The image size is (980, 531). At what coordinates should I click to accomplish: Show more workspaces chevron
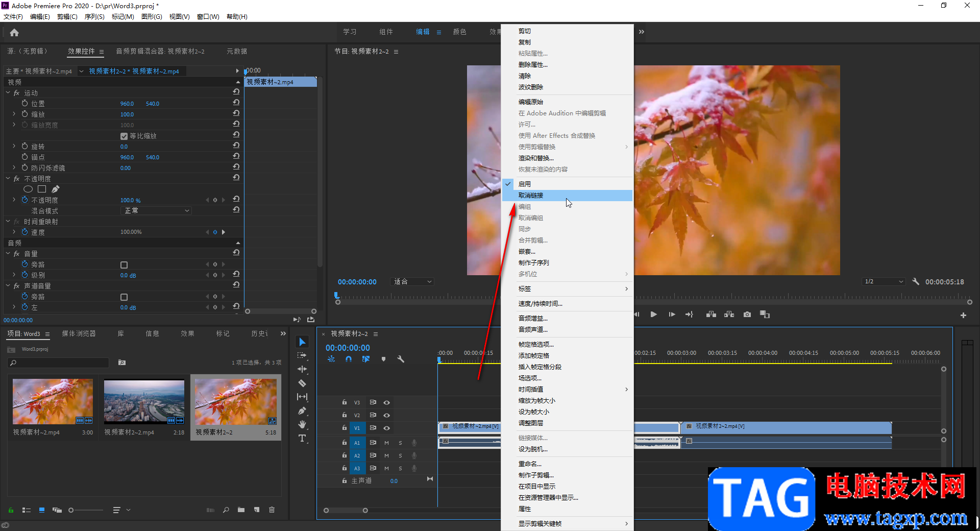click(x=642, y=32)
